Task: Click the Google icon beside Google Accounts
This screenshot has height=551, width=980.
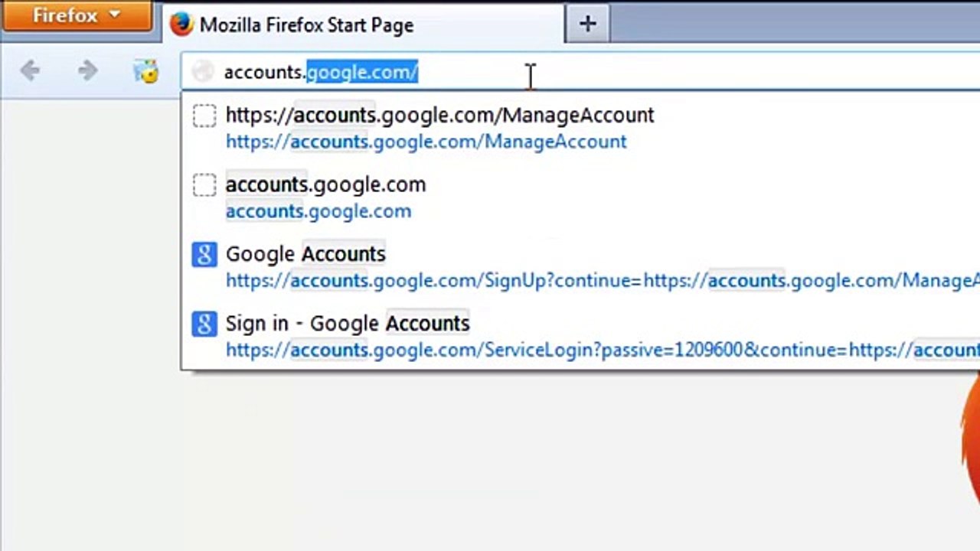Action: (x=204, y=254)
